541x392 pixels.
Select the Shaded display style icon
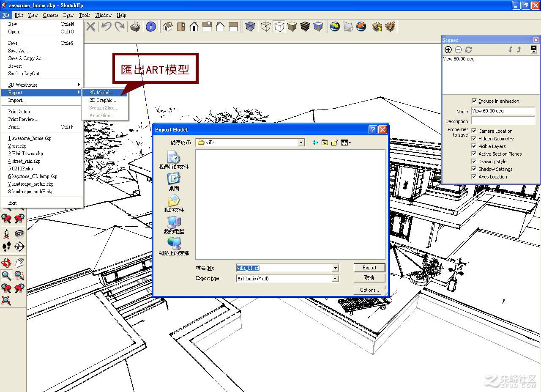[x=292, y=27]
